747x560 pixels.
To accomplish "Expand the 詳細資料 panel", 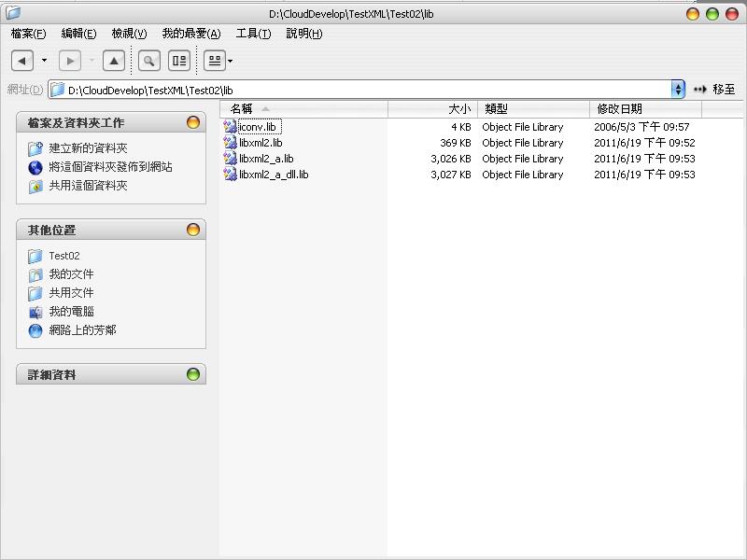I will click(x=192, y=373).
